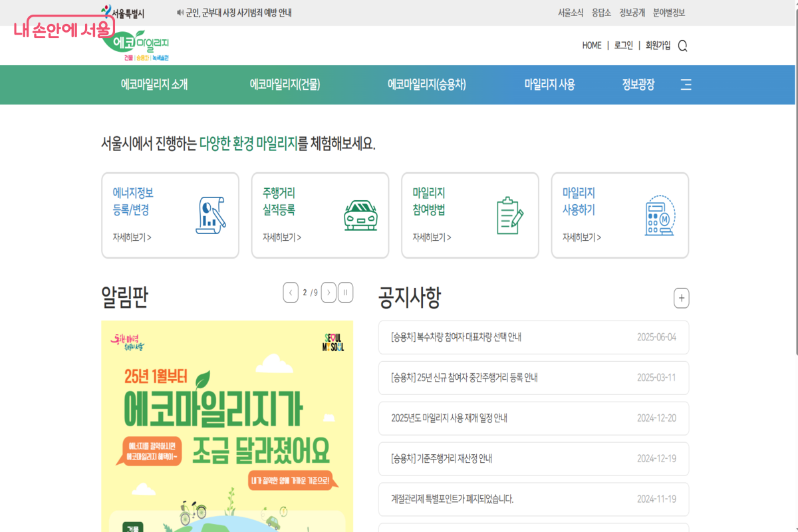Image resolution: width=798 pixels, height=532 pixels.
Task: Click the car mileage registration icon
Action: pos(360,215)
